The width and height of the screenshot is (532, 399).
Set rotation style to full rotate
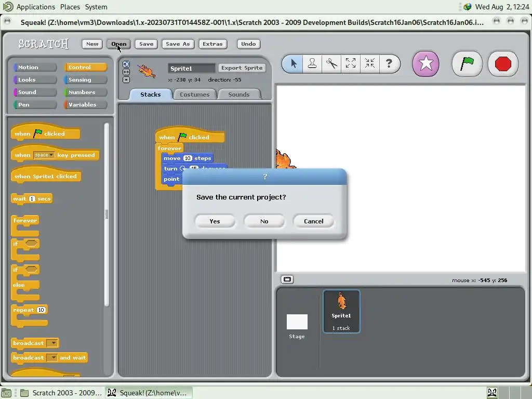point(126,64)
